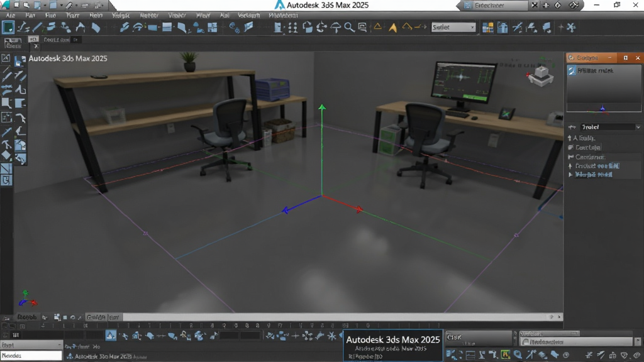Open the 'Nein' menu in menu bar
This screenshot has width=644, height=362.
click(x=96, y=15)
